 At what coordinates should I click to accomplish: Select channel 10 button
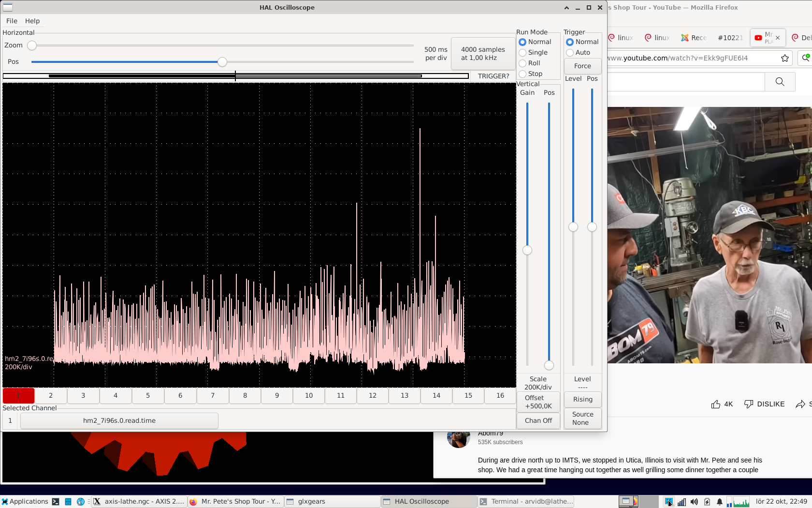pyautogui.click(x=309, y=395)
